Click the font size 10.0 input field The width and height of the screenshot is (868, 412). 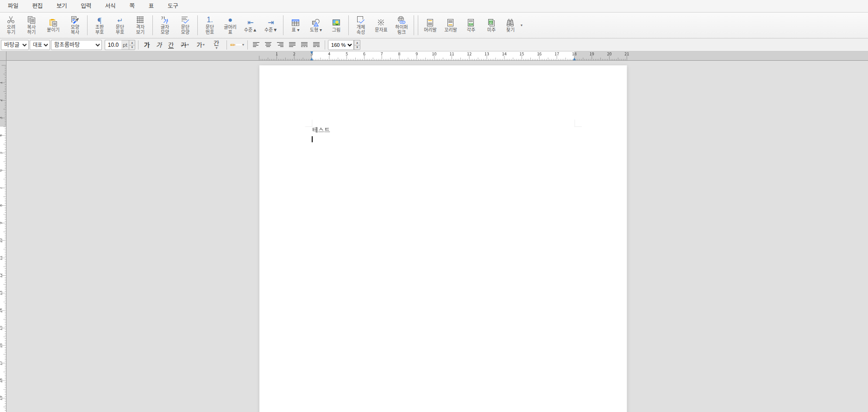(113, 45)
